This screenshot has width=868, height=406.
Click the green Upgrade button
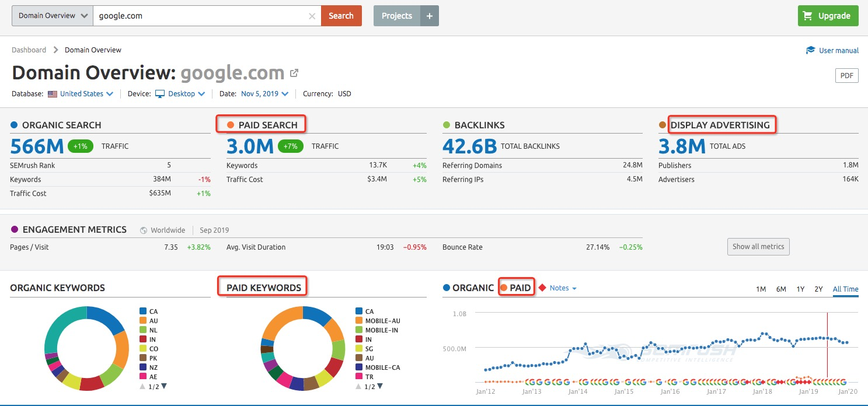tap(828, 16)
